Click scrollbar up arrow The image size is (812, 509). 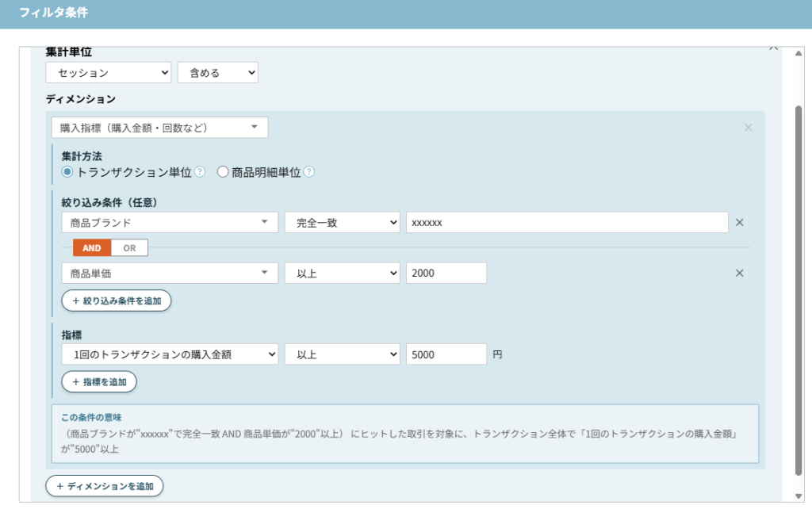(799, 53)
